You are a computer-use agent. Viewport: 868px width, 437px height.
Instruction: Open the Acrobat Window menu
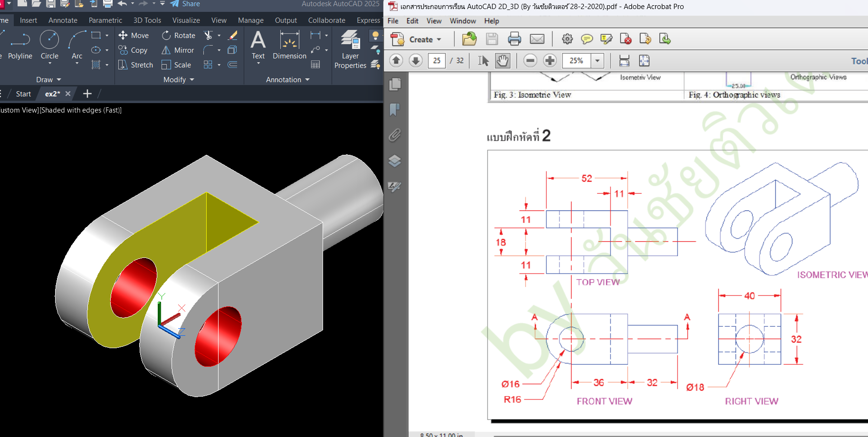(x=463, y=21)
